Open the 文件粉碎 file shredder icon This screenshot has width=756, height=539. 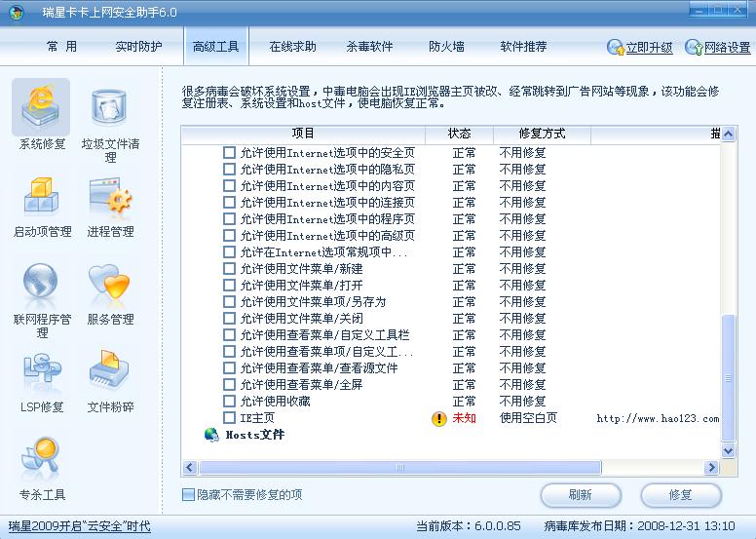(109, 369)
